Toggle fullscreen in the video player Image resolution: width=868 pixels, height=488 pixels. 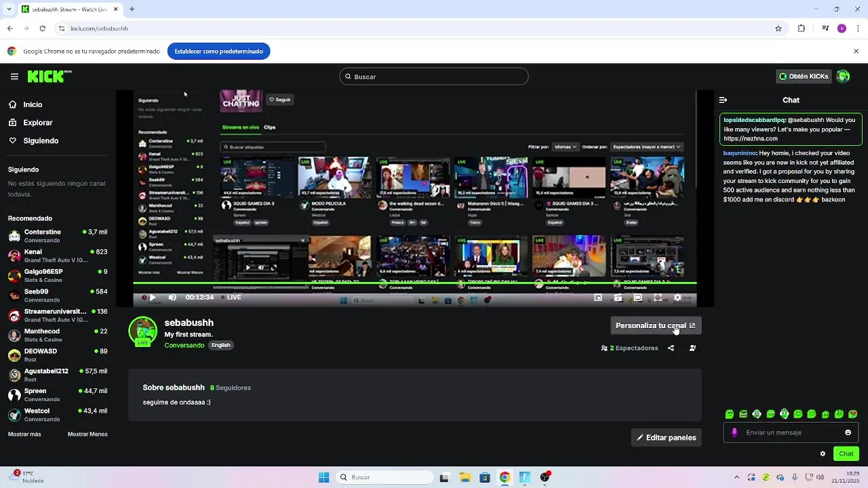point(657,298)
